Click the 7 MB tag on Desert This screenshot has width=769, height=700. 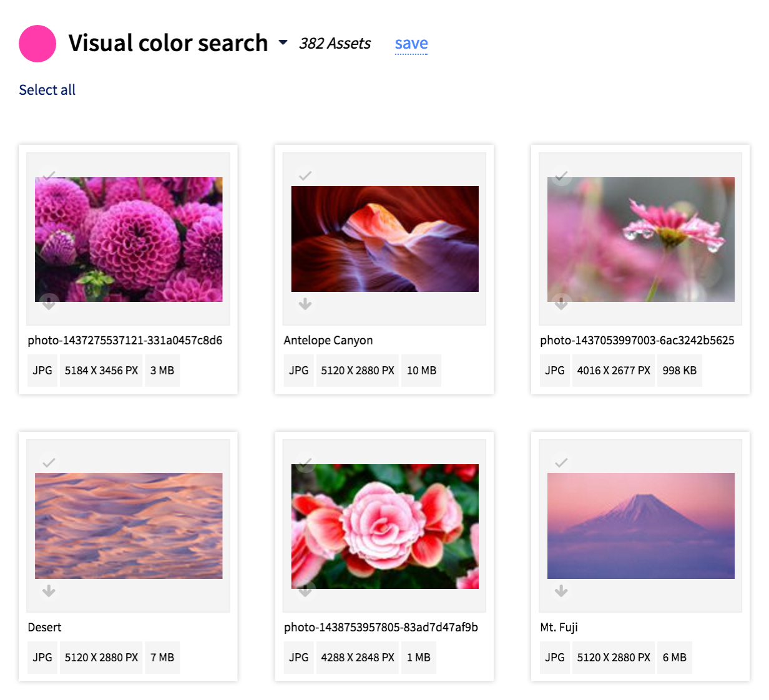pos(162,658)
